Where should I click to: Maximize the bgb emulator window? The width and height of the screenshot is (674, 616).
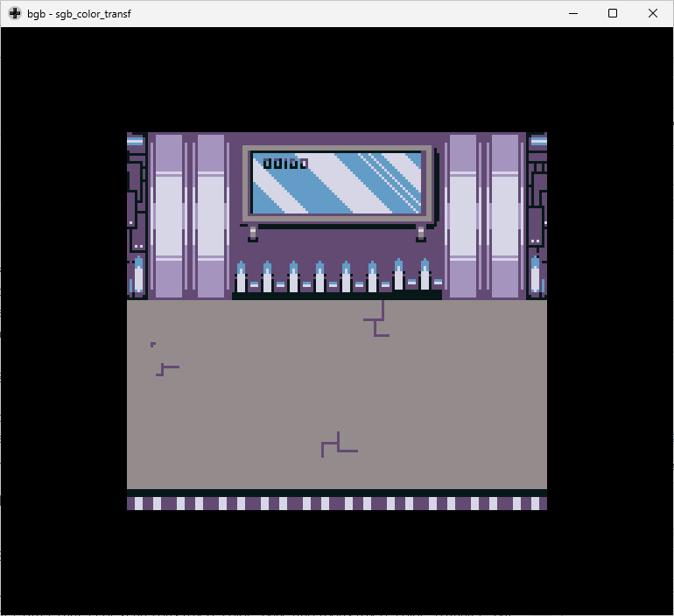pos(613,14)
